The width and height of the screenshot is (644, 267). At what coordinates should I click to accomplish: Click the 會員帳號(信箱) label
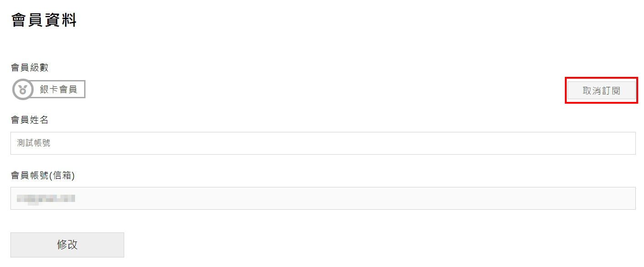(42, 175)
